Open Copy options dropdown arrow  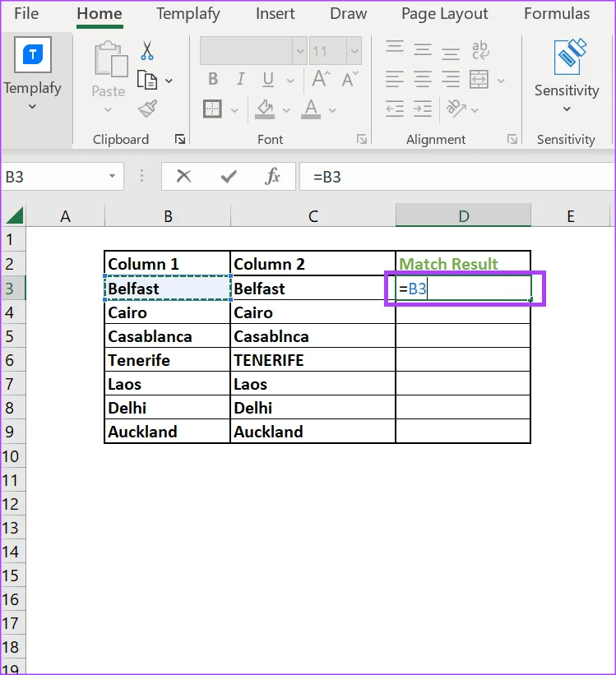pos(169,81)
